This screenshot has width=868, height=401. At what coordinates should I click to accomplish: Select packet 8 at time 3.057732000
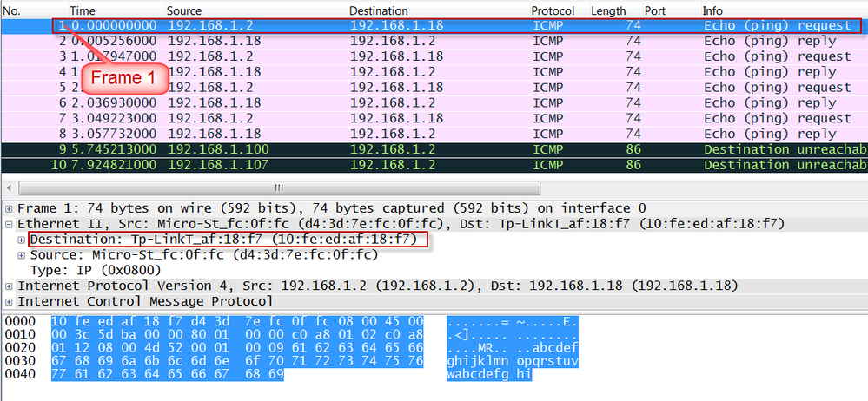434,134
